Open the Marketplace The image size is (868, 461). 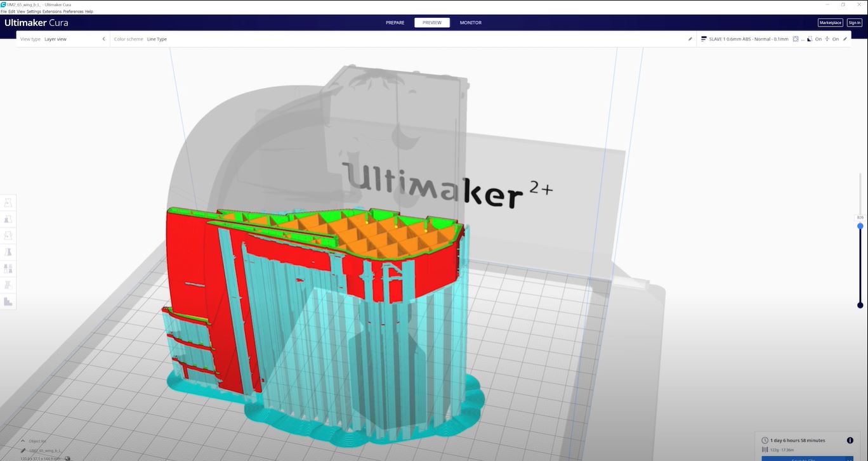pos(830,23)
